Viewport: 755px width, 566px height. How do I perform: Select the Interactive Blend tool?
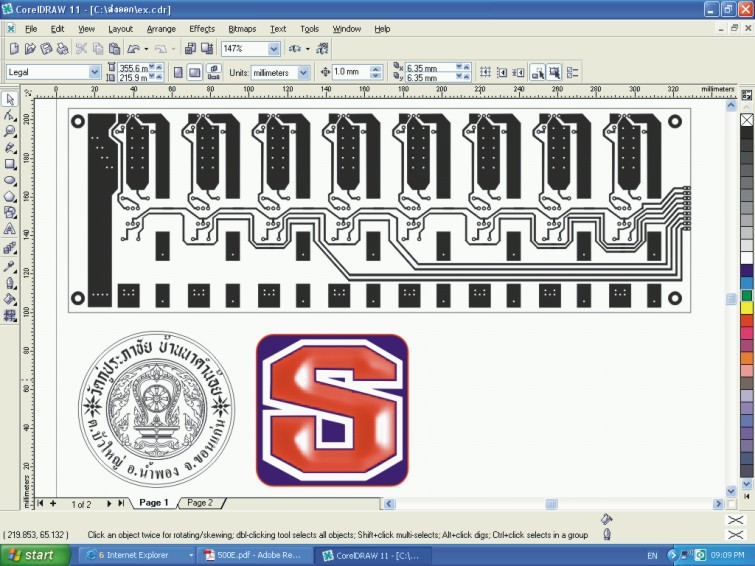(x=10, y=249)
